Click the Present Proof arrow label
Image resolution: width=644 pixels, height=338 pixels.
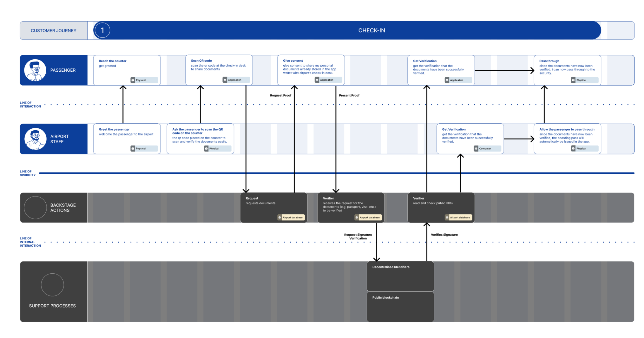coord(349,95)
